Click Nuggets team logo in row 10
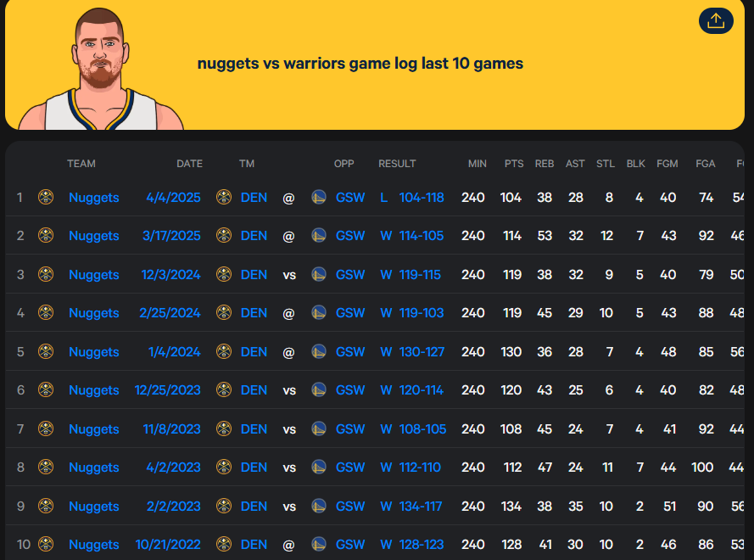This screenshot has height=560, width=754. [x=46, y=544]
